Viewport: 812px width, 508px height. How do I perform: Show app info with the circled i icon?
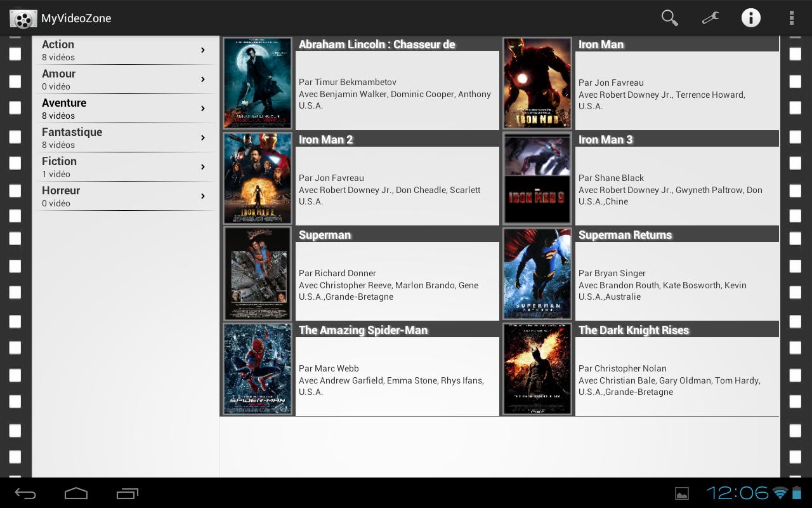pyautogui.click(x=751, y=18)
